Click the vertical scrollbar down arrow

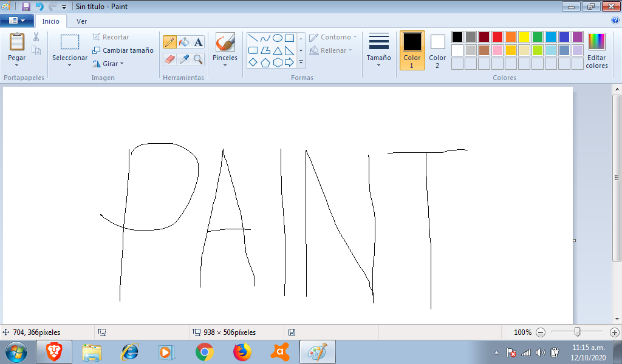617,319
